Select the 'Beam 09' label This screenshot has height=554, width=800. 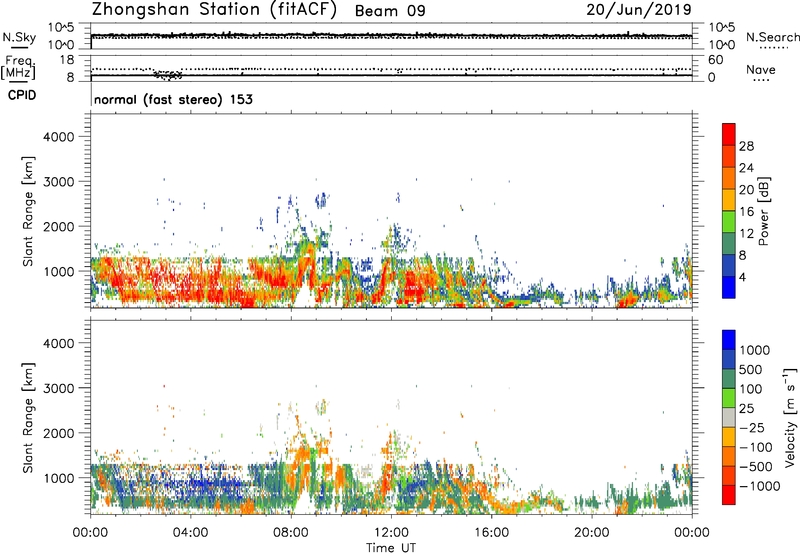390,11
